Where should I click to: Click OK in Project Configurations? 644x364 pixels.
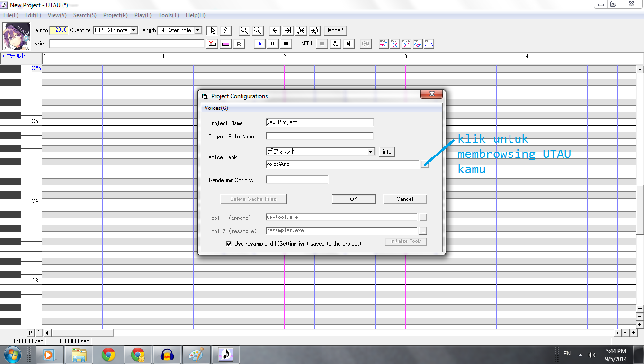click(353, 199)
